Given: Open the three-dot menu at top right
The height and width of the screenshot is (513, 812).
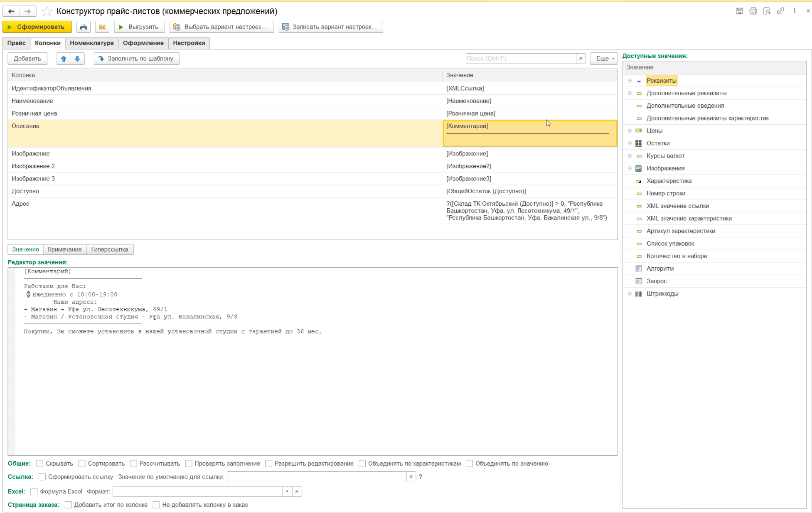Looking at the screenshot, I should click(x=795, y=11).
